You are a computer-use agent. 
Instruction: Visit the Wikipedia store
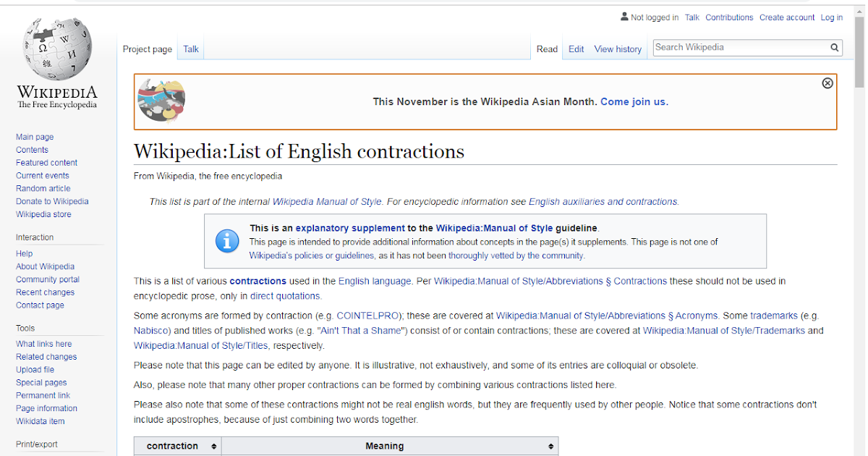pos(43,215)
